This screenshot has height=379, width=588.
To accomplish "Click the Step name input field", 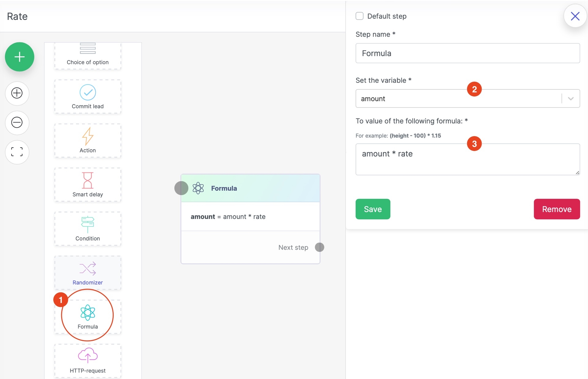I will [467, 53].
